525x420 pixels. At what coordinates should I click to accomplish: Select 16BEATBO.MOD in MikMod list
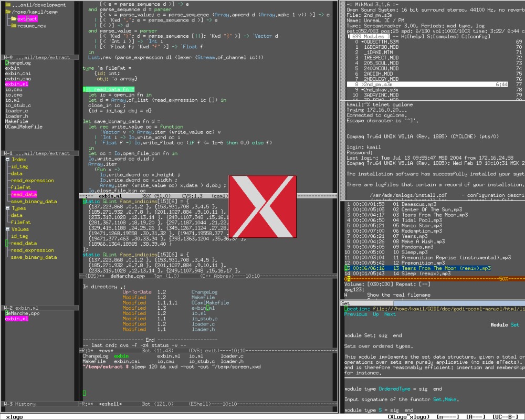click(381, 47)
